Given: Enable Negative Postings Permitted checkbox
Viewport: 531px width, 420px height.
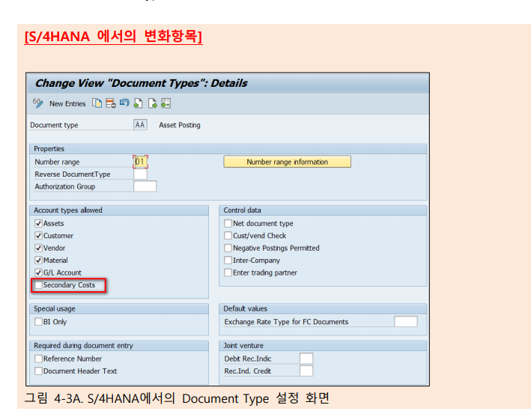Looking at the screenshot, I should pos(228,248).
